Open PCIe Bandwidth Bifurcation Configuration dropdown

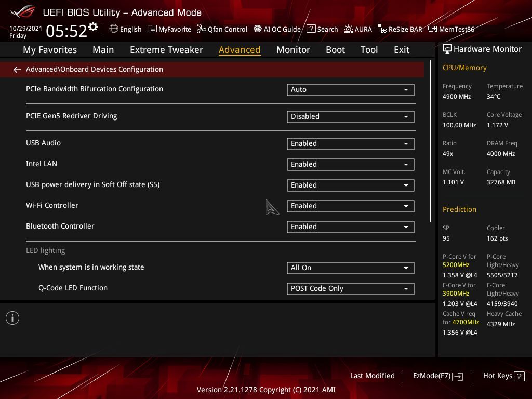pos(351,89)
